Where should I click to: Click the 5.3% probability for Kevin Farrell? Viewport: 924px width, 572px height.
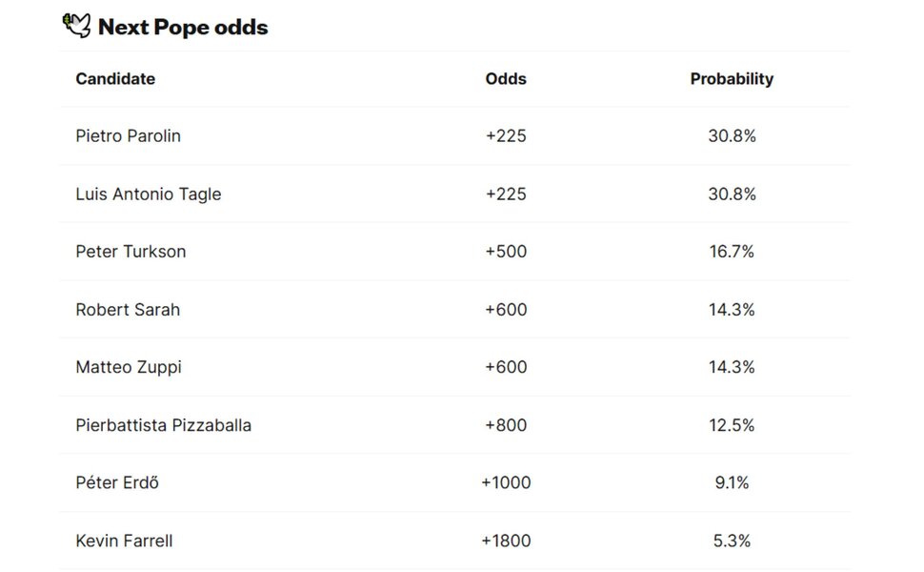[732, 541]
